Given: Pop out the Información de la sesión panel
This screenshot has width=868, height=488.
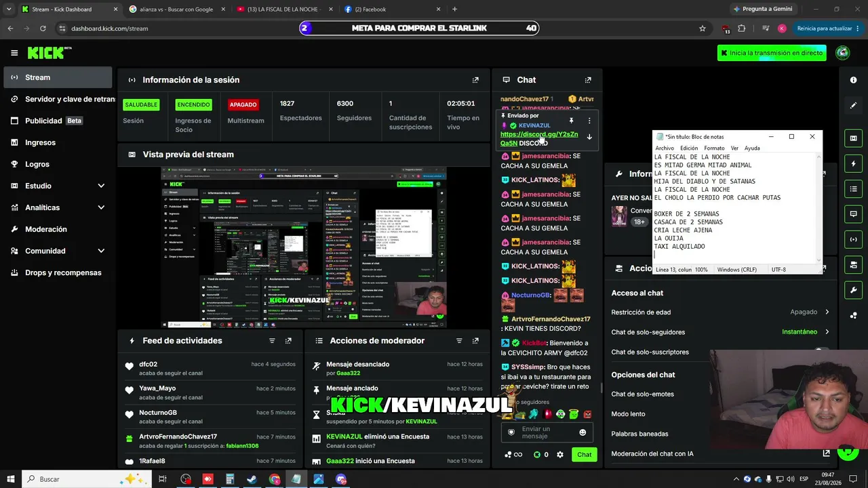Looking at the screenshot, I should click(x=475, y=80).
